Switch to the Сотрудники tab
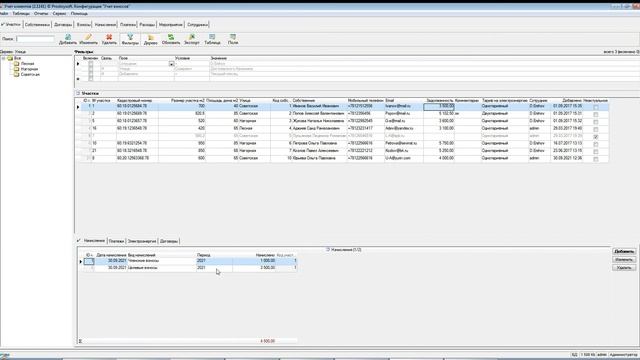 (x=198, y=25)
